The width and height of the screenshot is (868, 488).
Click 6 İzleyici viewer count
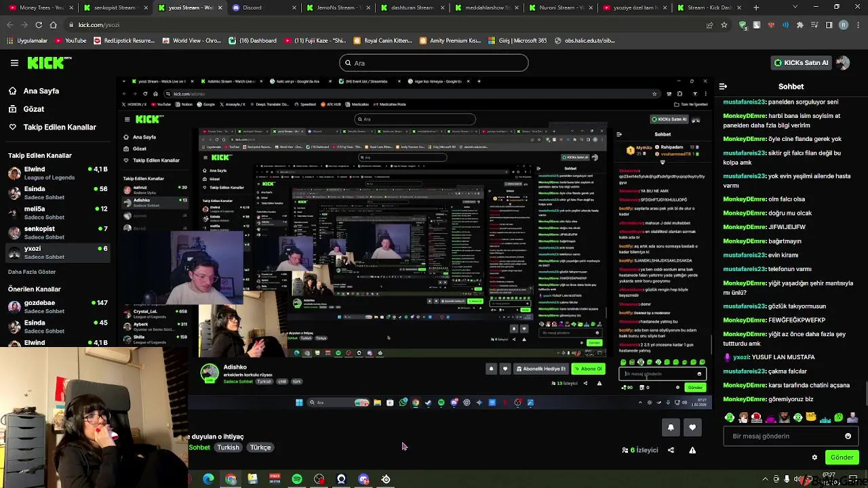point(639,450)
